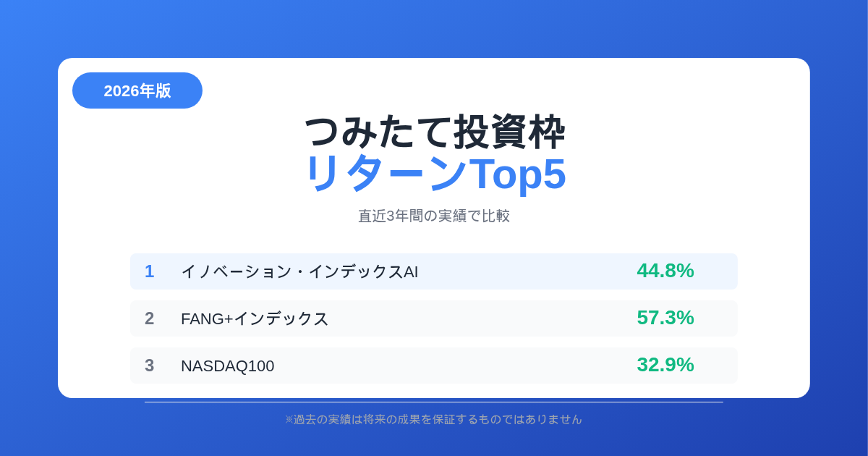This screenshot has width=868, height=456.
Task: Click the blue gradient background outside the card
Action: [29, 232]
